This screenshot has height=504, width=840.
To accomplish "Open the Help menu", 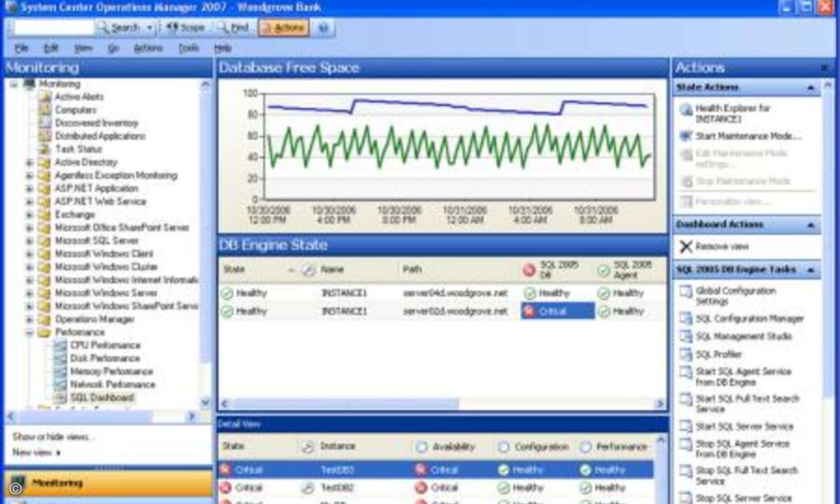I will 223,48.
